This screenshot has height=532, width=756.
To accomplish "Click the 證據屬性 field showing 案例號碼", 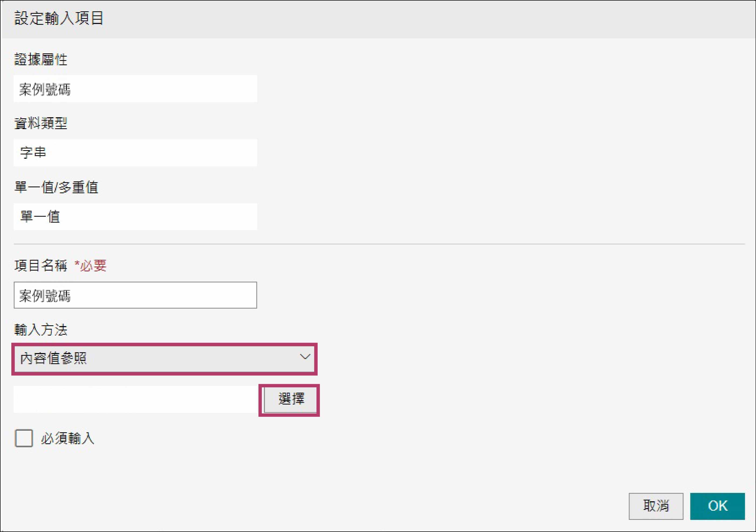I will pos(135,89).
